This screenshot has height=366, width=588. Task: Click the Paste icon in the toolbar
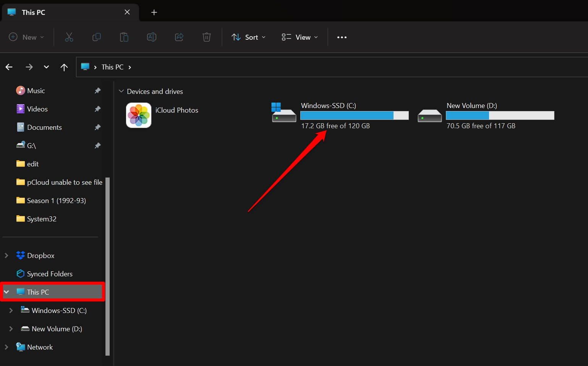(124, 37)
